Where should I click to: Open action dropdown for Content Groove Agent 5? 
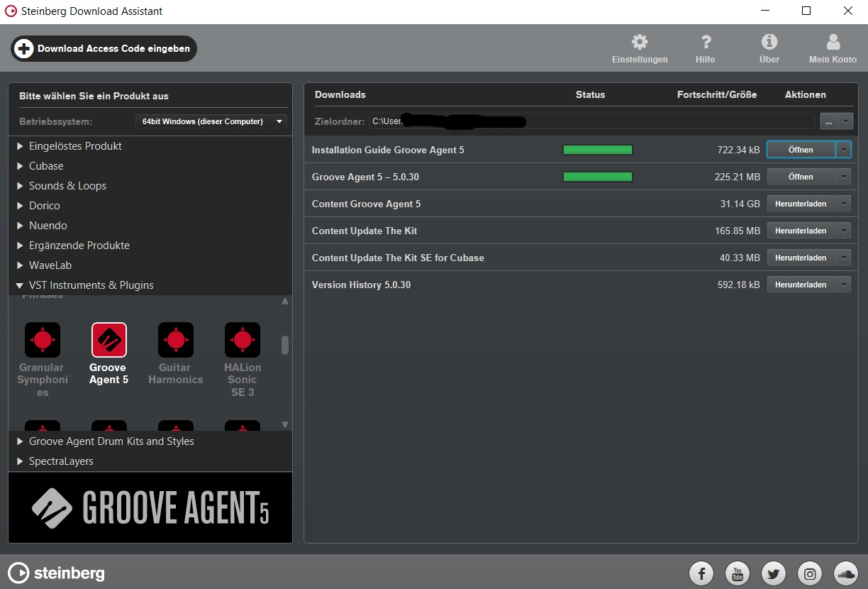tap(843, 204)
